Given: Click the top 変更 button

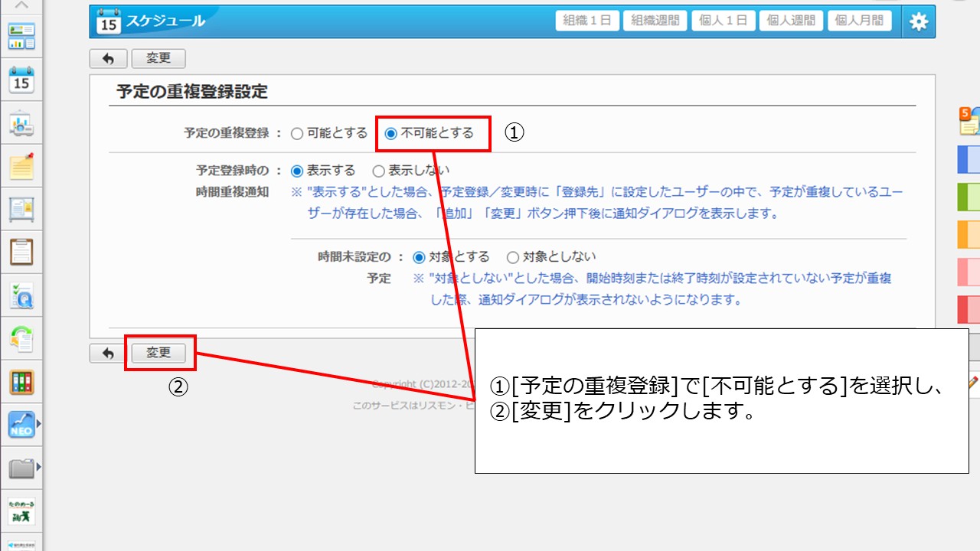Looking at the screenshot, I should [x=158, y=59].
